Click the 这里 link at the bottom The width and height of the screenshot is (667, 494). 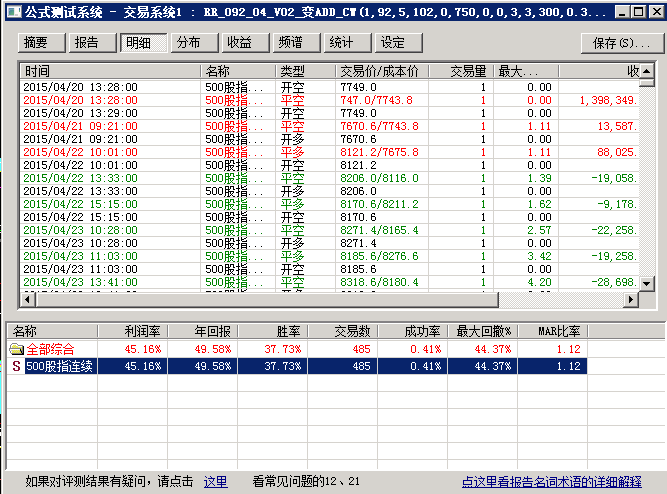tap(215, 481)
